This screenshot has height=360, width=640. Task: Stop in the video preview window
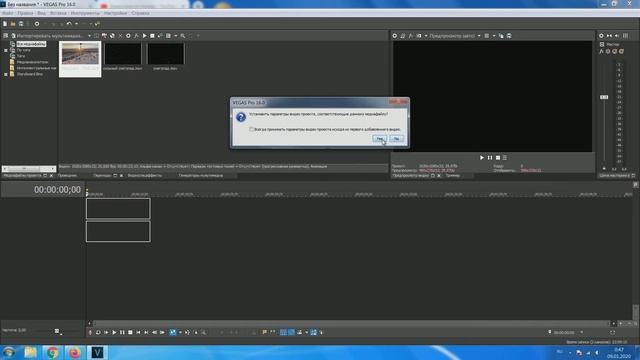pyautogui.click(x=498, y=158)
